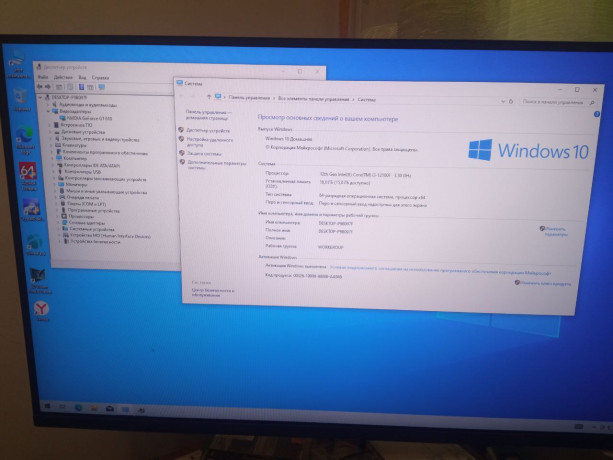Click the blue help icon in Device Manager toolbar

tap(81, 87)
